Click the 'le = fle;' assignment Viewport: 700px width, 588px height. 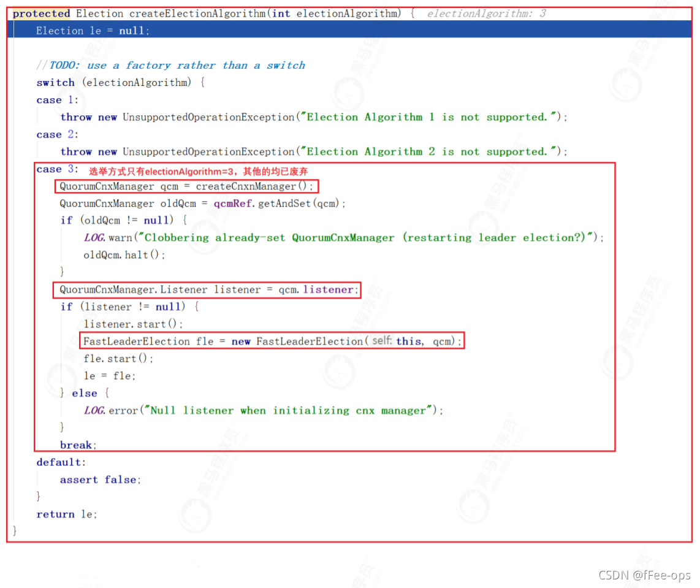[x=109, y=376]
